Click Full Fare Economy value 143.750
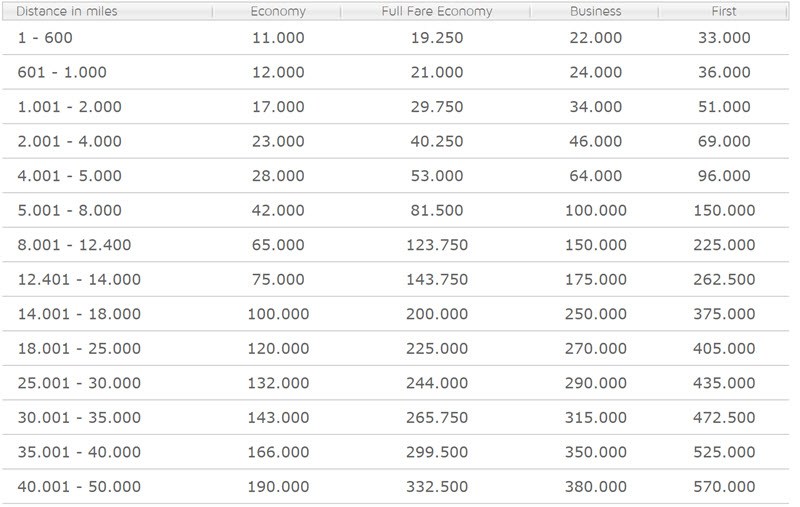This screenshot has width=800, height=507. point(437,280)
